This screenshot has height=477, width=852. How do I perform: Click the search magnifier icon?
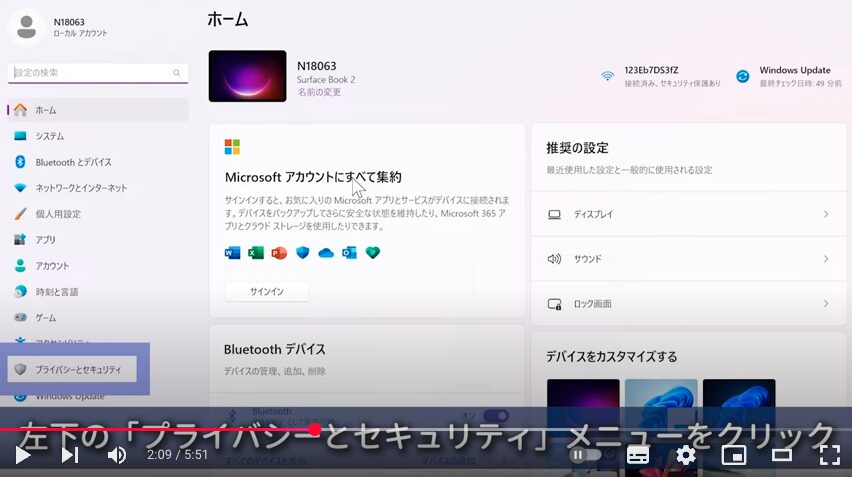click(177, 73)
